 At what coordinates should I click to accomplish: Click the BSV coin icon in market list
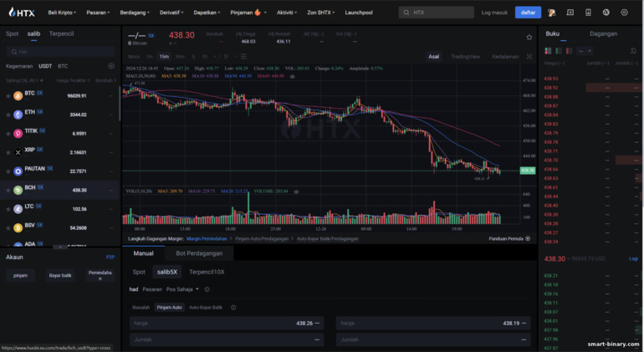18,228
